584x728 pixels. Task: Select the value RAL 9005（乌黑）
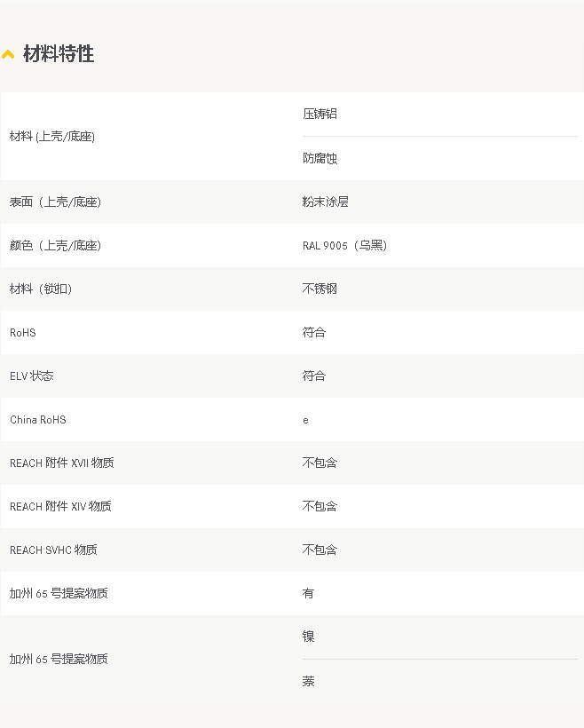[345, 245]
